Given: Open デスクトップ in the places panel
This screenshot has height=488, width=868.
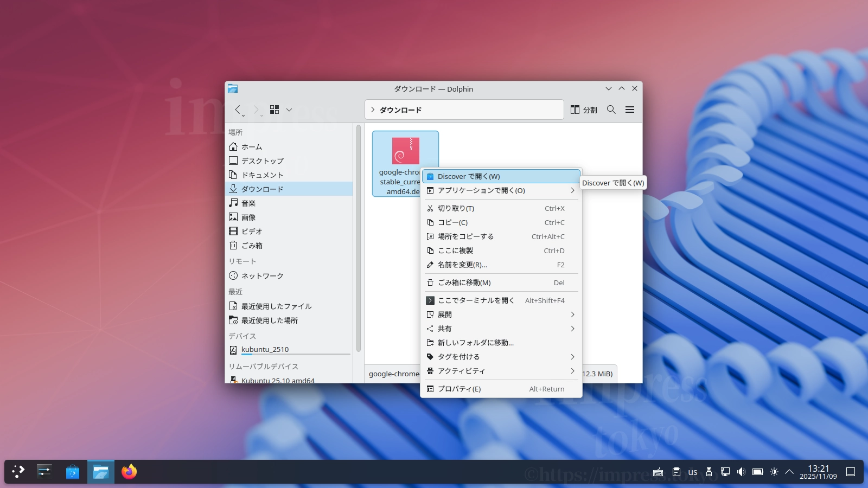Looking at the screenshot, I should pyautogui.click(x=290, y=161).
